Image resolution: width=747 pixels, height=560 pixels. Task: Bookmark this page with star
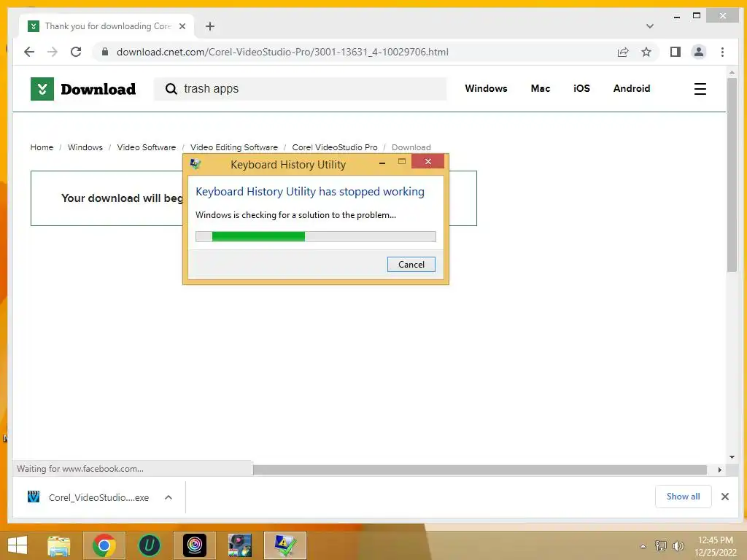coord(646,52)
